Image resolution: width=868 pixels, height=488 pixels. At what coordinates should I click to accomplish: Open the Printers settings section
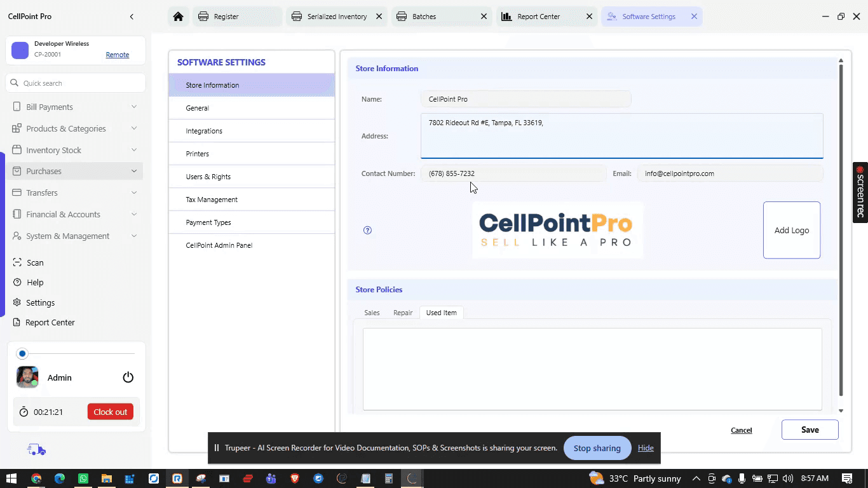pos(252,154)
